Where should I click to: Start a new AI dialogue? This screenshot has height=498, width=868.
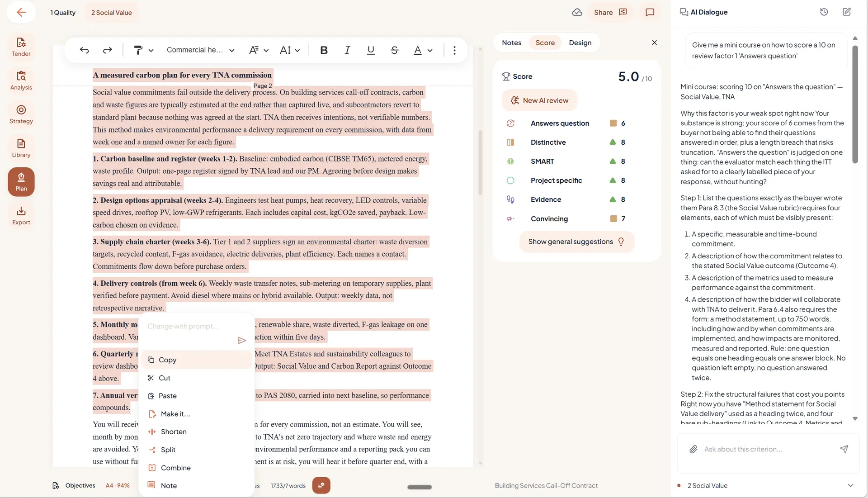(x=846, y=12)
